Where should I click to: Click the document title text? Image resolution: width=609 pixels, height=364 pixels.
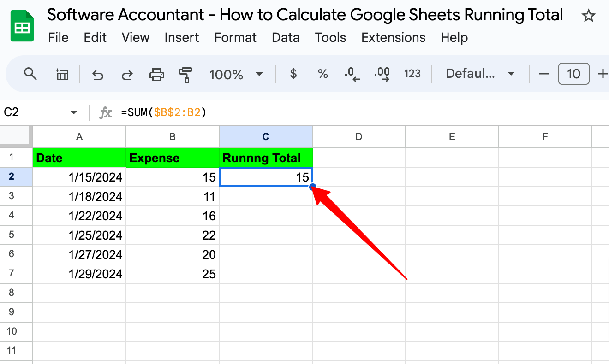click(305, 15)
